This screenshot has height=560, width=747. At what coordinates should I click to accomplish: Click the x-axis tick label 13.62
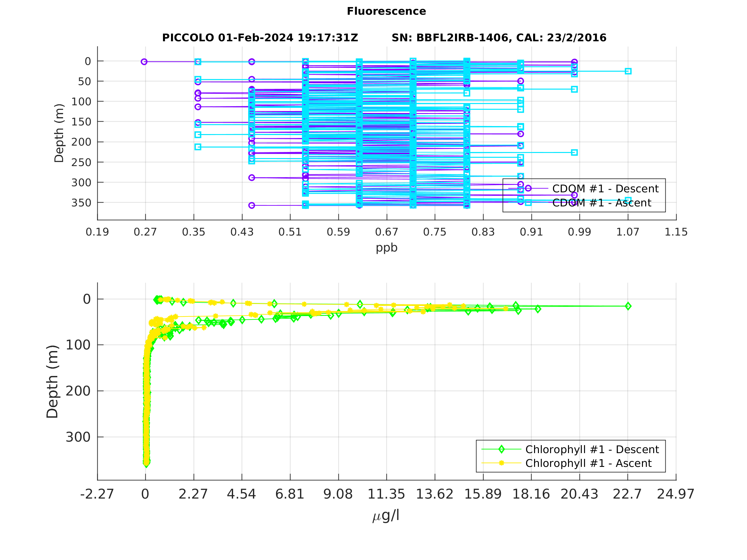(434, 494)
